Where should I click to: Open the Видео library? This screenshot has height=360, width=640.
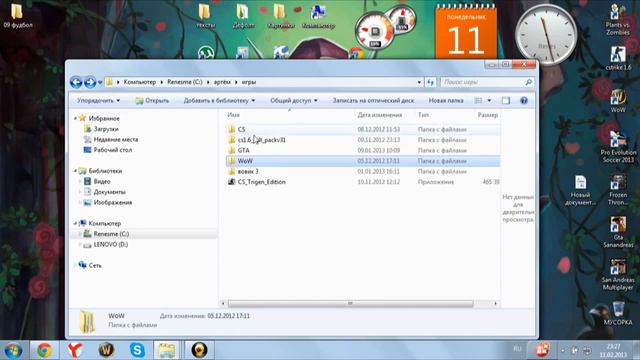pyautogui.click(x=102, y=181)
